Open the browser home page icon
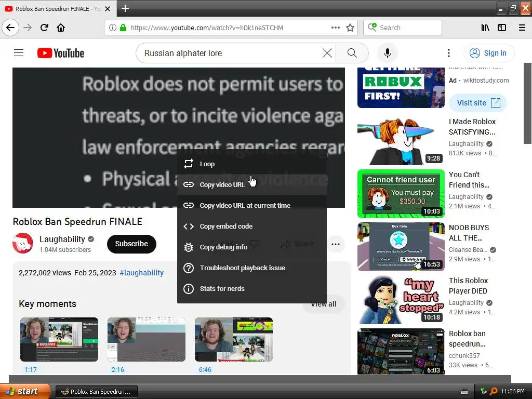This screenshot has height=399, width=532. 61,28
